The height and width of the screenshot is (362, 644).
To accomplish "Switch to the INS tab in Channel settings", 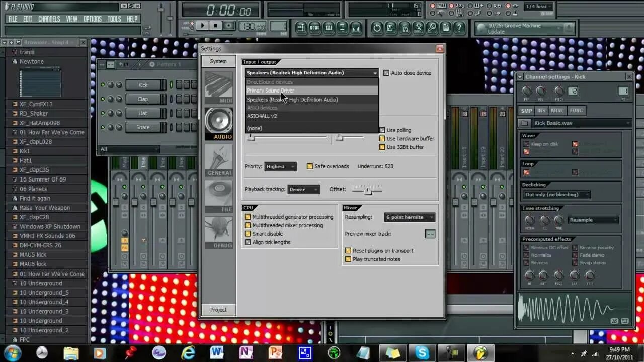I will coord(541,111).
